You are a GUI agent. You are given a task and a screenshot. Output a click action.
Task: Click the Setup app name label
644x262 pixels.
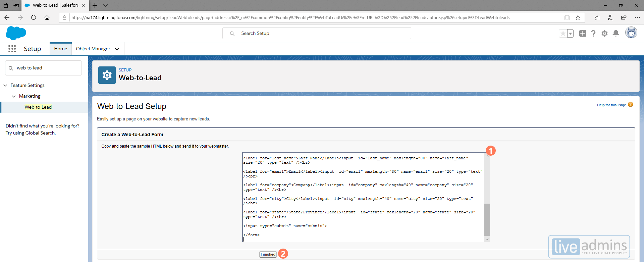click(32, 49)
